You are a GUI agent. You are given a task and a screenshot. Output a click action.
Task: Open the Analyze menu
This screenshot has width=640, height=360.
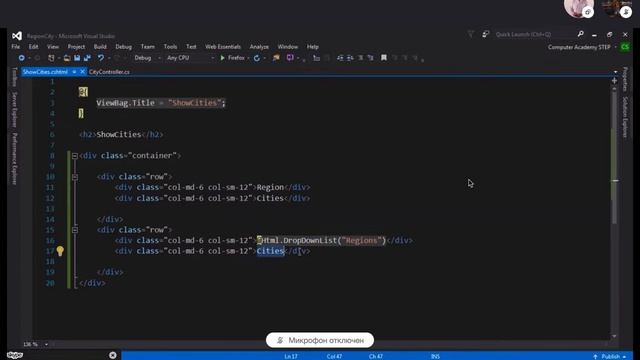click(x=259, y=47)
